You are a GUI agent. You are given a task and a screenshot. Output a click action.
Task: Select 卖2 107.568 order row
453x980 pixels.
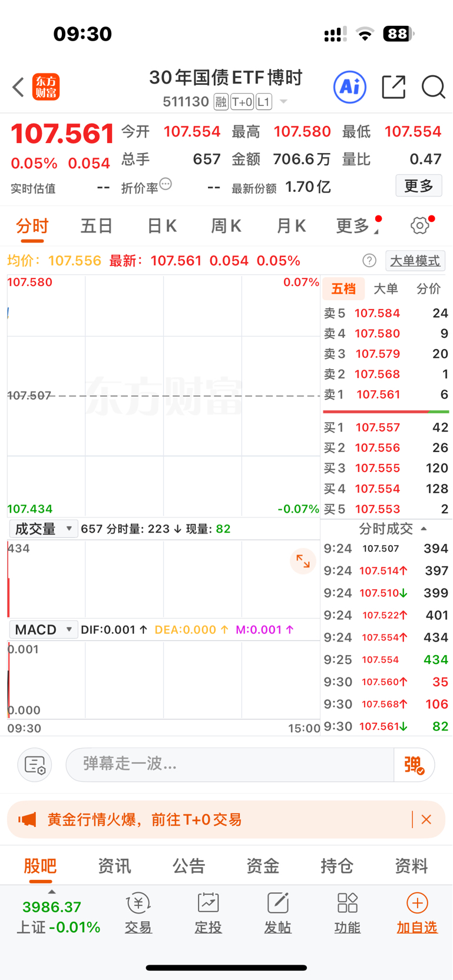click(386, 374)
